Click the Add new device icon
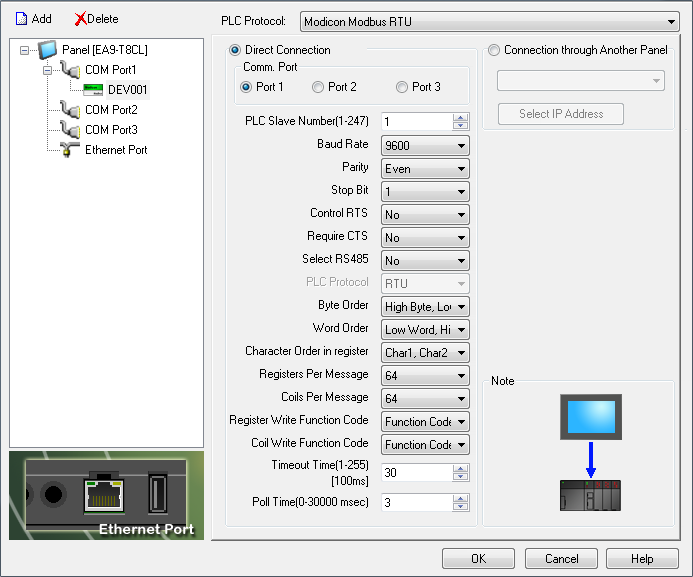Image resolution: width=693 pixels, height=577 pixels. coord(20,19)
